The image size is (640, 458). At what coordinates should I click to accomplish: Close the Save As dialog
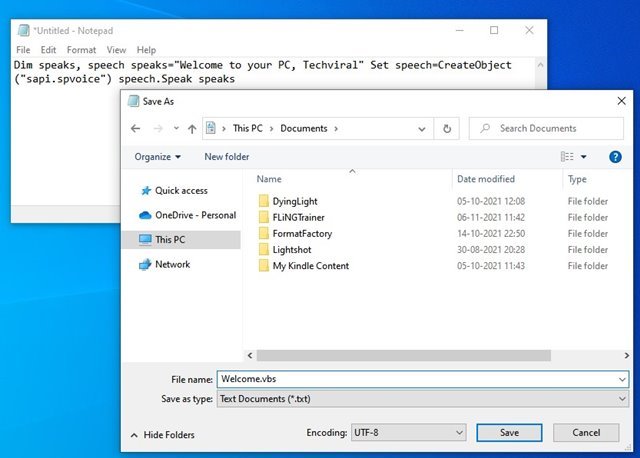click(x=621, y=101)
